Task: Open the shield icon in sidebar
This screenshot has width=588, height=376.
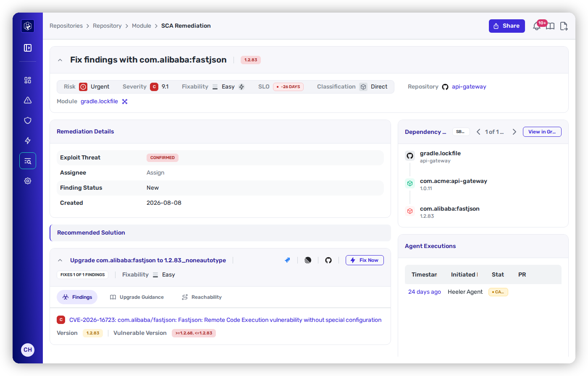Action: coord(28,120)
